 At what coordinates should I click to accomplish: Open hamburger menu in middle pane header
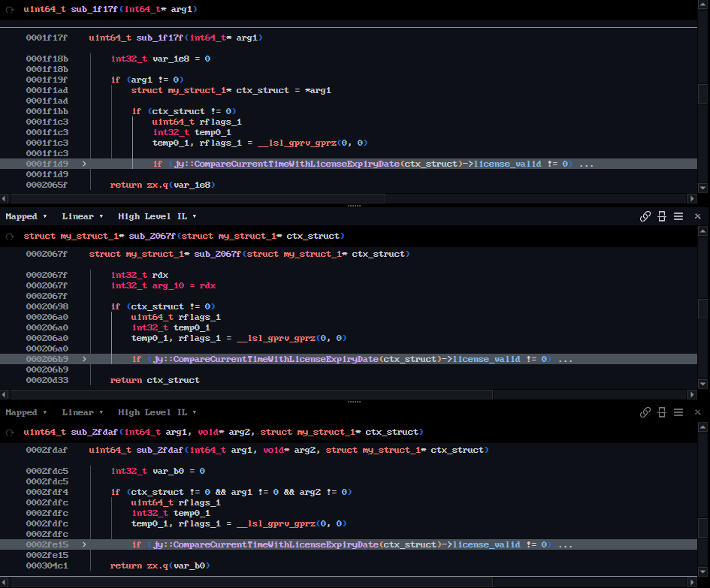[x=678, y=216]
